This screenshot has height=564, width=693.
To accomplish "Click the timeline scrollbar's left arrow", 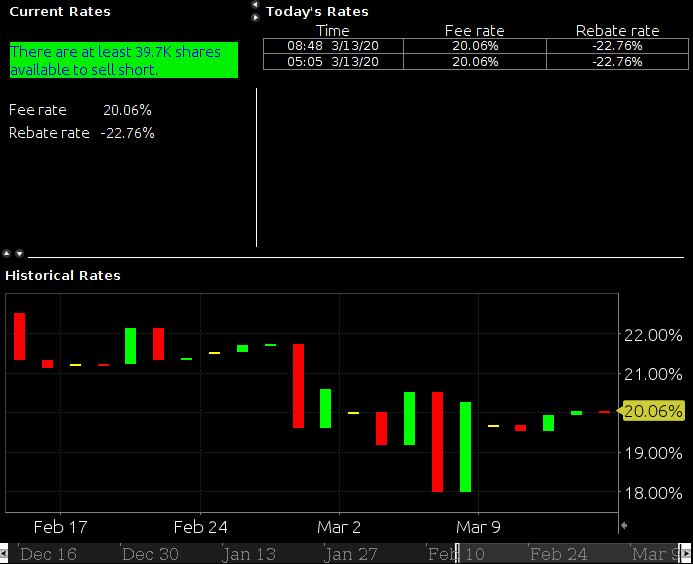I will point(4,553).
